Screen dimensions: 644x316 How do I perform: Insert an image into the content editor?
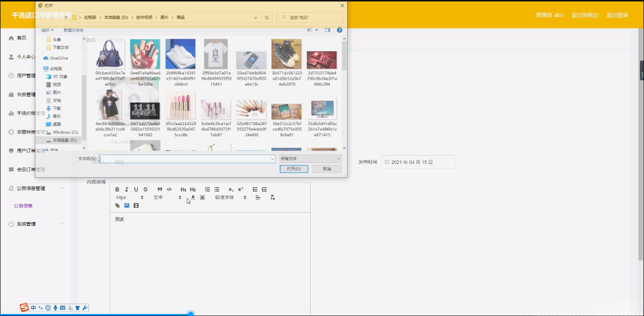coord(126,205)
